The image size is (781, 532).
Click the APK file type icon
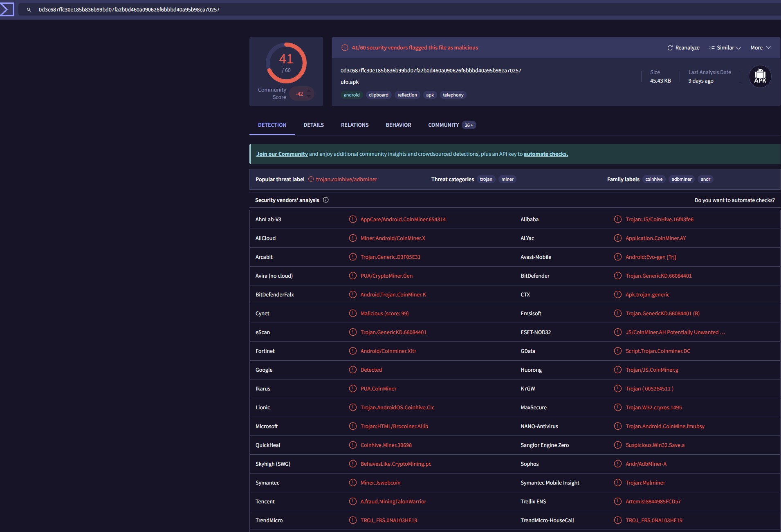tap(760, 76)
